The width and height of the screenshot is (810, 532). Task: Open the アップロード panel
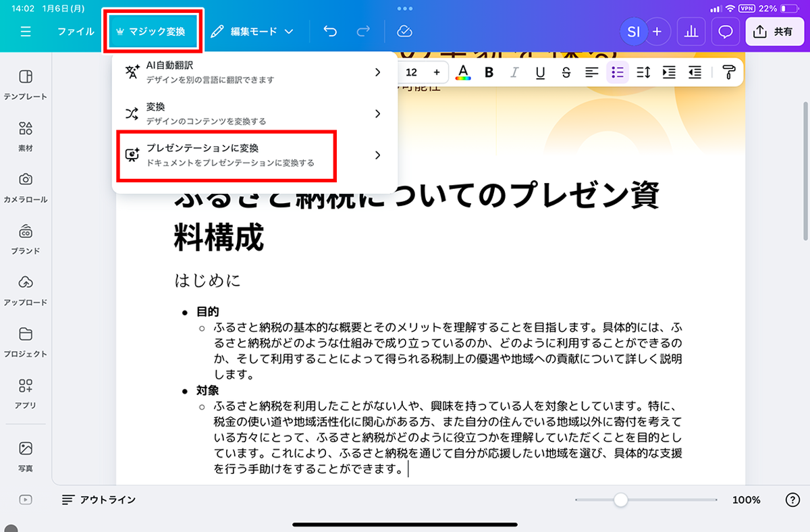coord(26,290)
